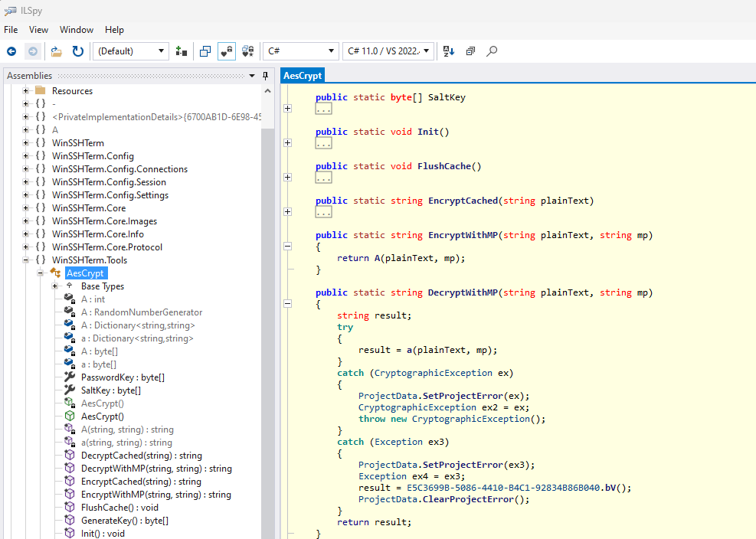Image resolution: width=756 pixels, height=539 pixels.
Task: Click the Assemblies tree scroll-up arrow
Action: pyautogui.click(x=268, y=90)
